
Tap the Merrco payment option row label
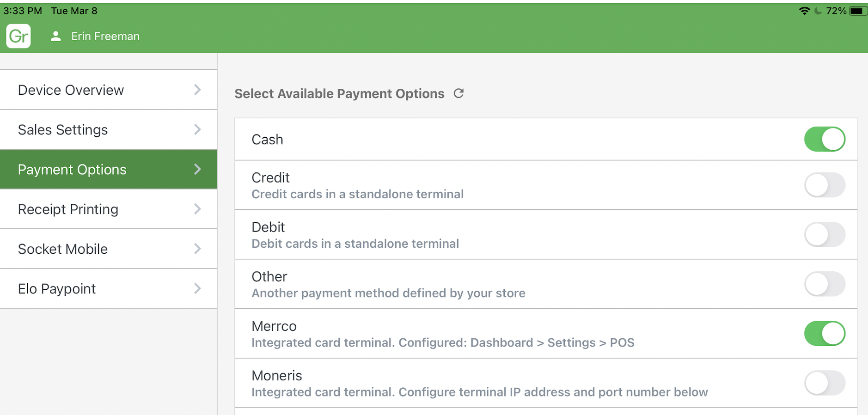coord(274,326)
